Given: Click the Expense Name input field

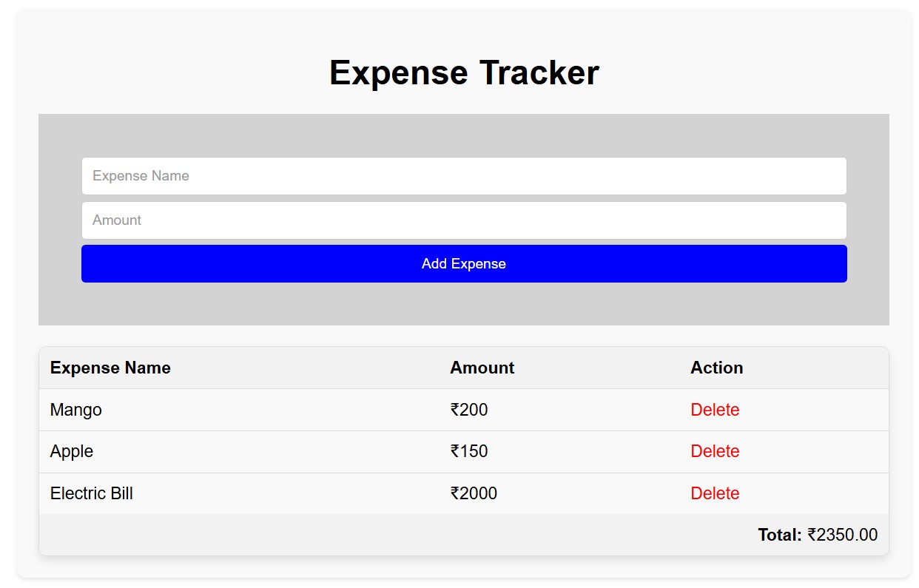Looking at the screenshot, I should [x=464, y=176].
